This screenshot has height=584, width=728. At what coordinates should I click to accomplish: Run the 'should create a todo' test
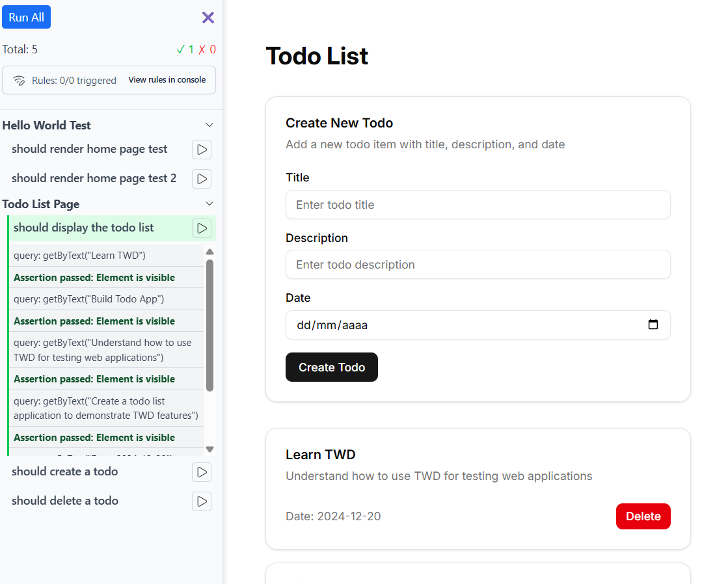202,472
